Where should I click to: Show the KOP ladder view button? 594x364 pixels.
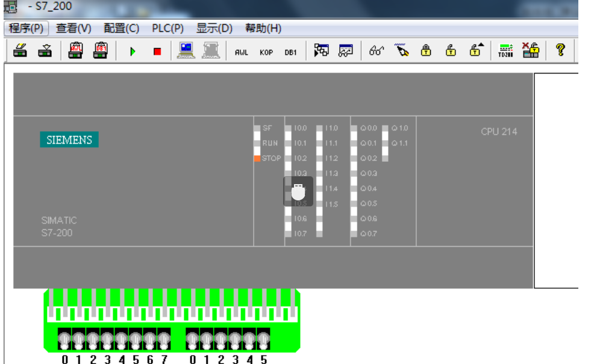point(266,52)
